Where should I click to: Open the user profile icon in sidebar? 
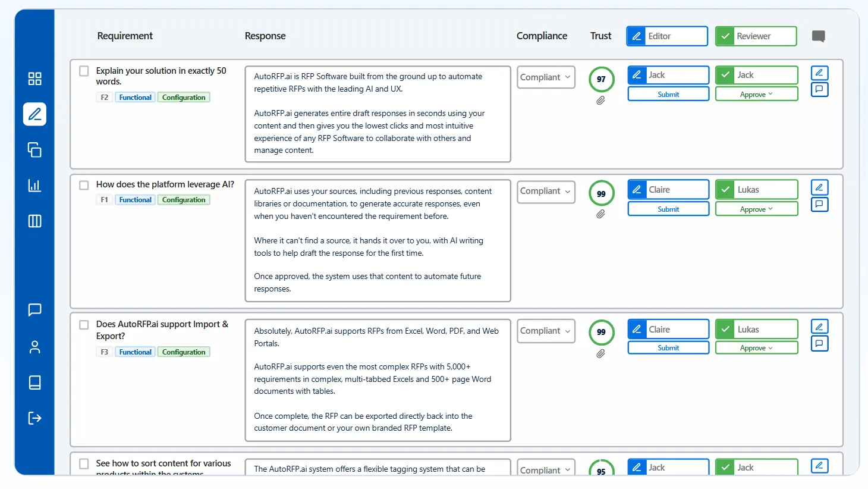(x=34, y=347)
